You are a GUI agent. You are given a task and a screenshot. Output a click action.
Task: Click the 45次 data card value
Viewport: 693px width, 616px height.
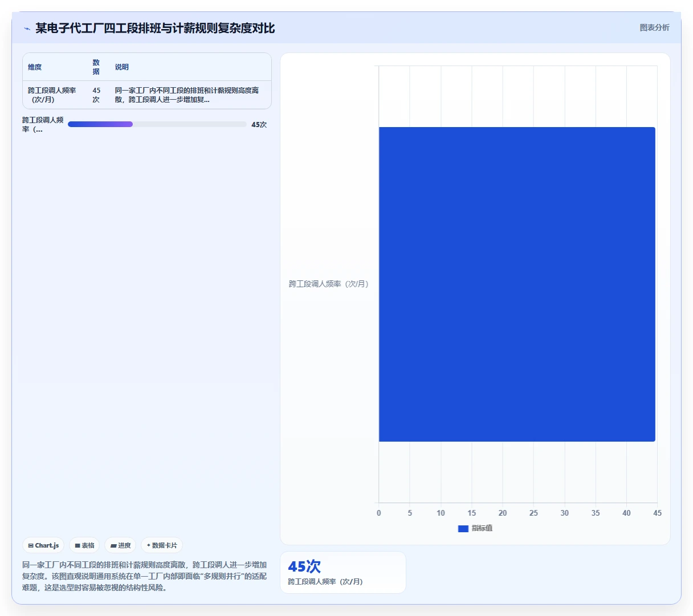304,566
